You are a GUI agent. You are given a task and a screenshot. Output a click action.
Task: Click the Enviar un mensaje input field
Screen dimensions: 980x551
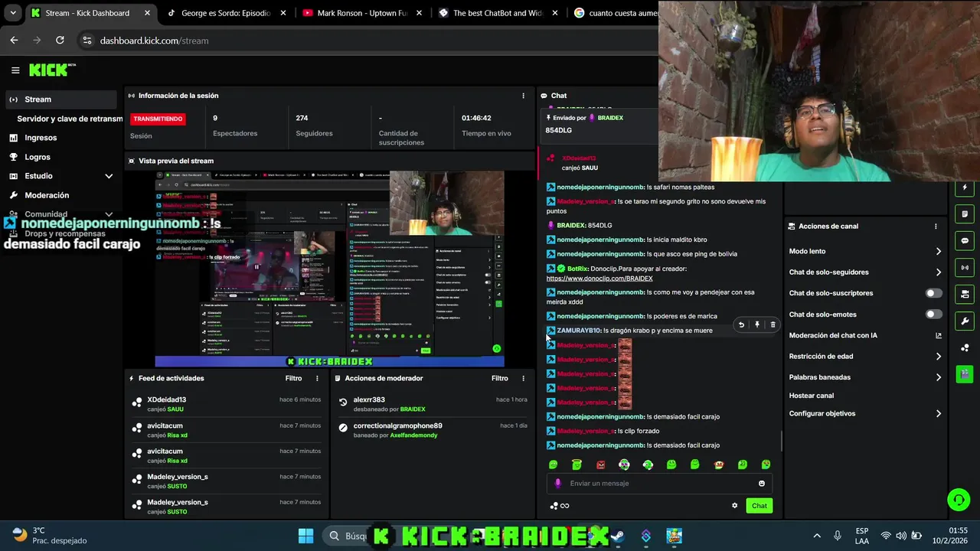pos(659,483)
